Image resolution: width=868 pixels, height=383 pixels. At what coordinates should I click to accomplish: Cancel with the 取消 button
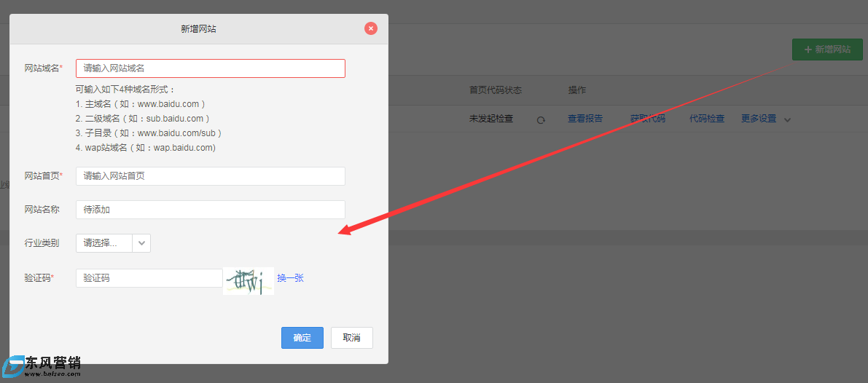[x=352, y=338]
